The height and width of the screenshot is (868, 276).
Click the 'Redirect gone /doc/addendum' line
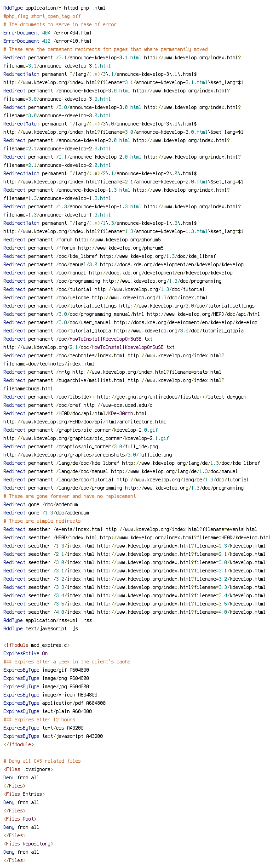pyautogui.click(x=40, y=504)
